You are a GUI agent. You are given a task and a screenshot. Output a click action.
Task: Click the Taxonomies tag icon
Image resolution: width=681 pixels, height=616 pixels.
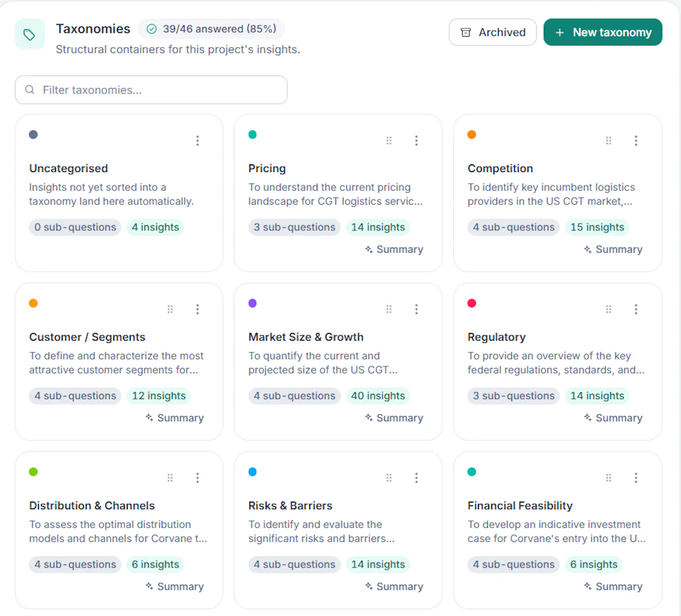29,34
